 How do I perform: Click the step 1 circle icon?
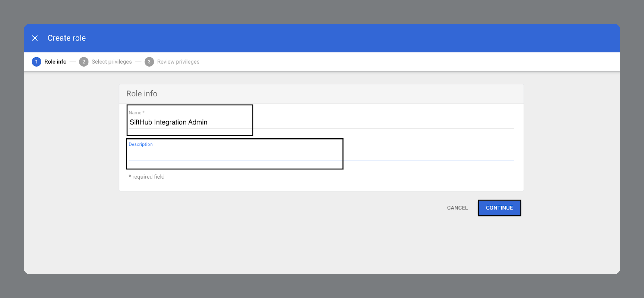pyautogui.click(x=36, y=62)
